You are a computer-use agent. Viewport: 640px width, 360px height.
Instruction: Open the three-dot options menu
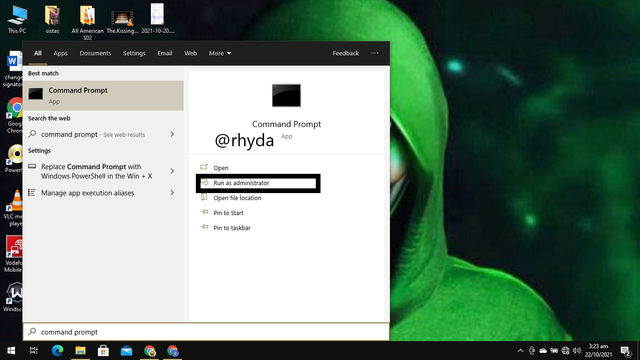point(375,53)
